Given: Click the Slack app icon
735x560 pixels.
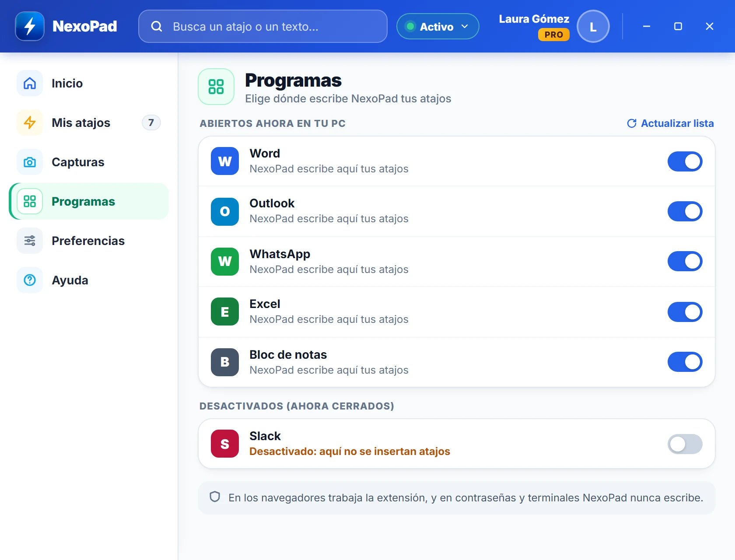Looking at the screenshot, I should 225,444.
